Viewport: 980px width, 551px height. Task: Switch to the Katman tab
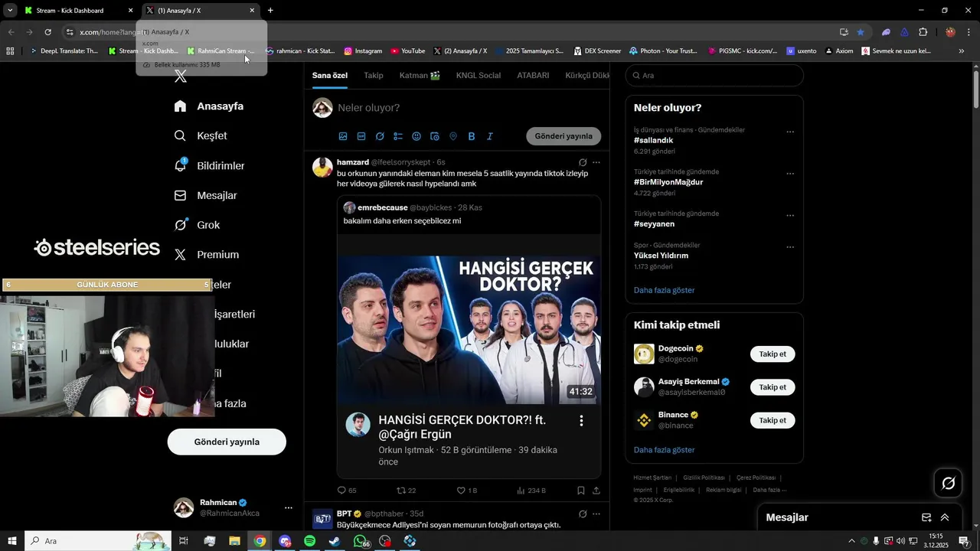pyautogui.click(x=420, y=75)
